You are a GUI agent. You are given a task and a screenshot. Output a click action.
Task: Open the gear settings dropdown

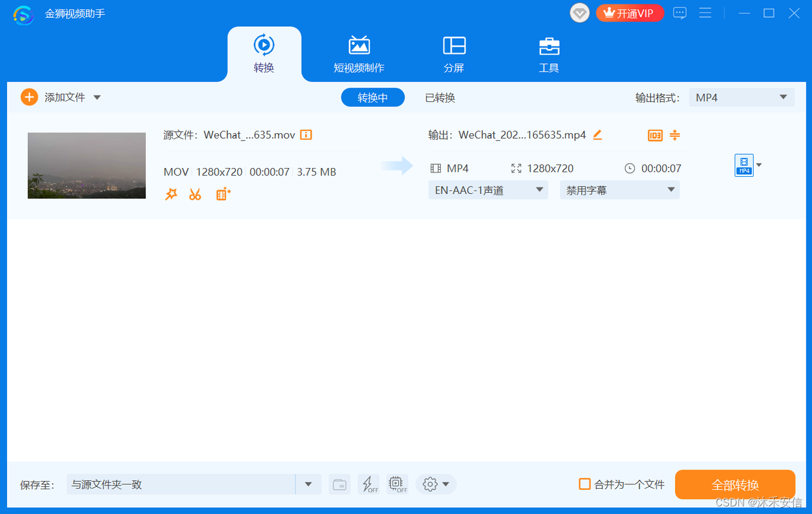point(436,484)
